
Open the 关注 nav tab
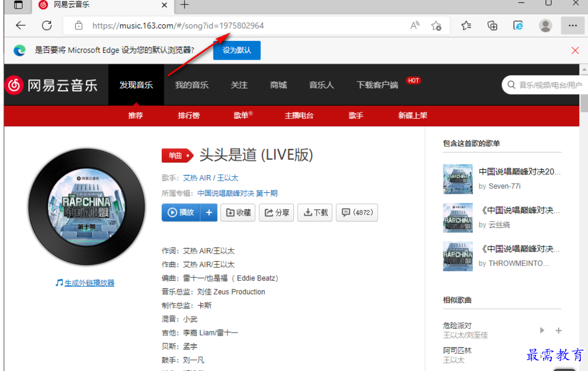tap(239, 85)
